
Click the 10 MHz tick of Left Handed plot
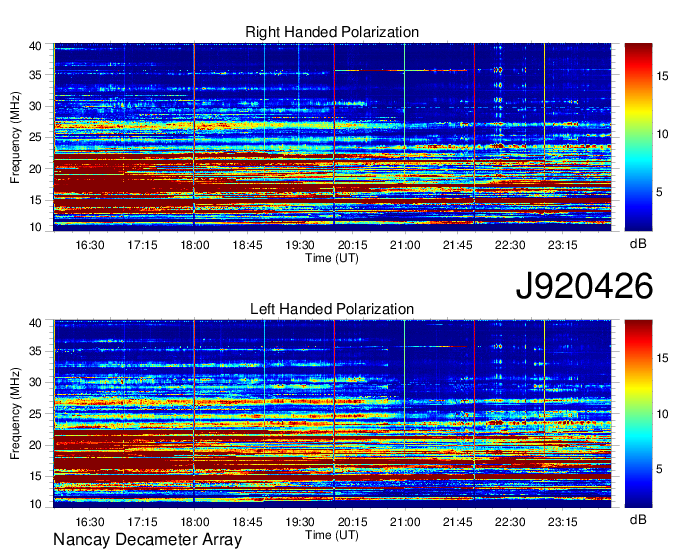click(35, 504)
